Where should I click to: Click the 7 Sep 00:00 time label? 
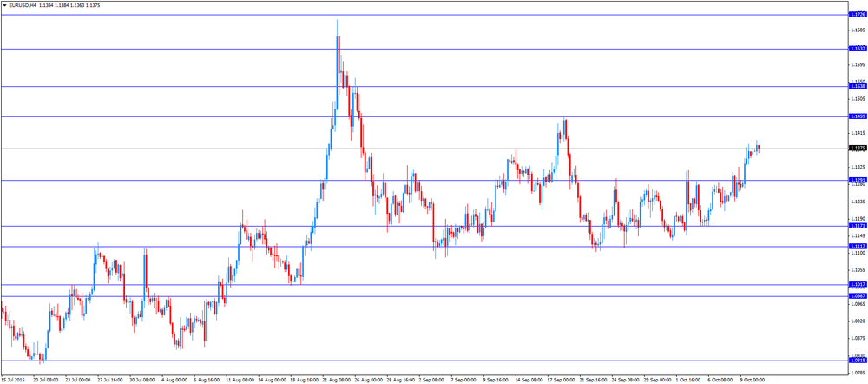tap(465, 381)
